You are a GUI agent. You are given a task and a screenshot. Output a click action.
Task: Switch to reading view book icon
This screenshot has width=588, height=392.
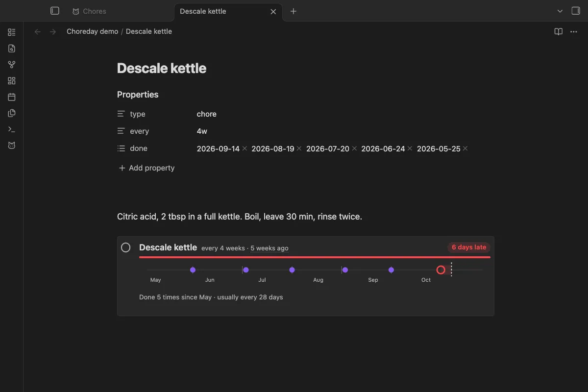pyautogui.click(x=558, y=31)
